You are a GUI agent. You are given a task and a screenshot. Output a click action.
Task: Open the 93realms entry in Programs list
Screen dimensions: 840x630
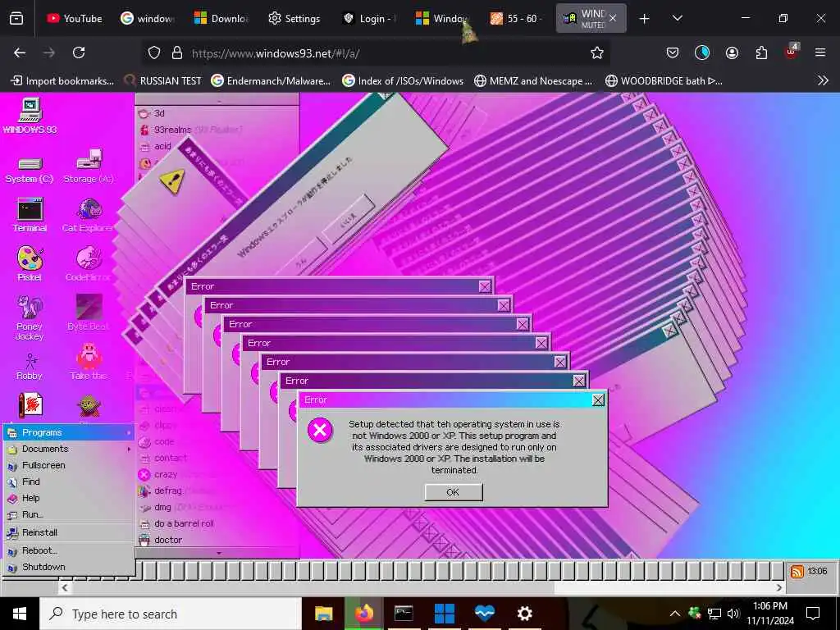[x=190, y=130]
